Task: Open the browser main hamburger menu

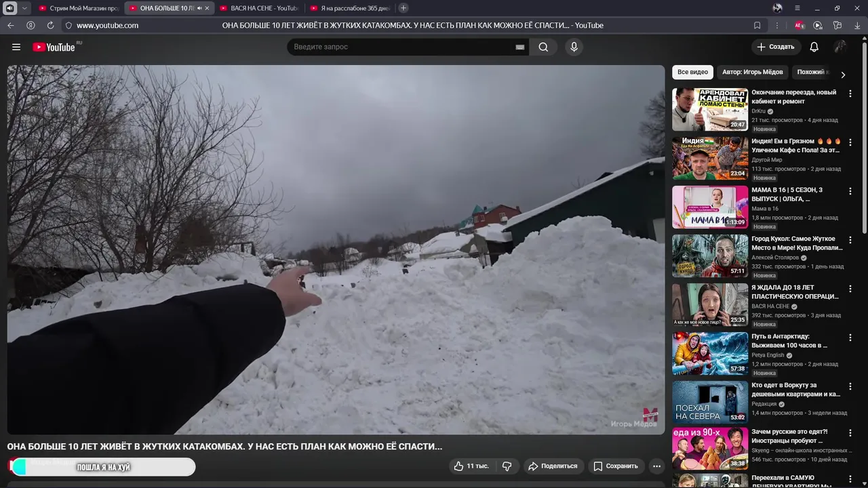Action: click(797, 8)
